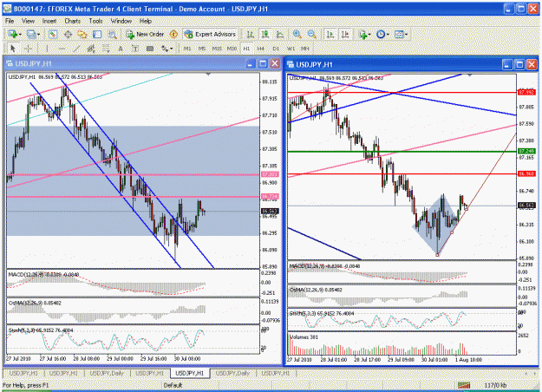The image size is (542, 392).
Task: Switch timeframe to M5
Action: pos(202,49)
